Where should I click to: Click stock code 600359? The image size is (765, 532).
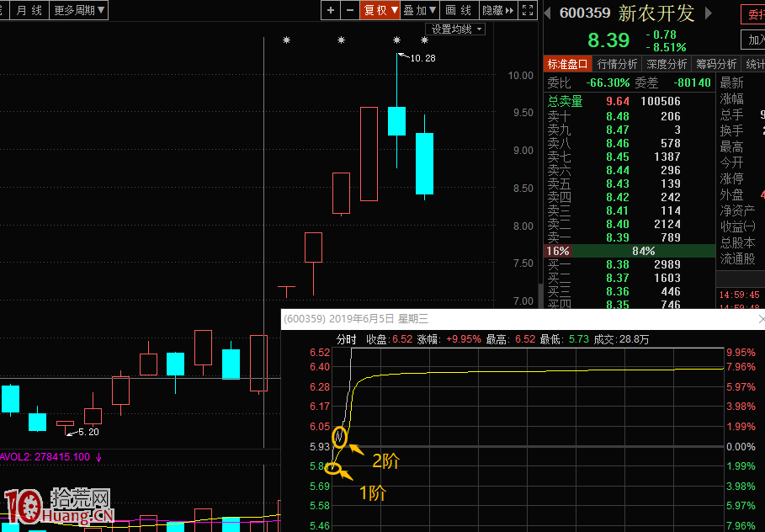pos(585,13)
